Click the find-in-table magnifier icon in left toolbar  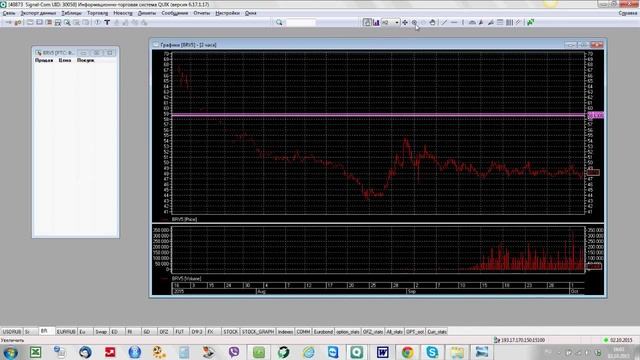point(67,22)
